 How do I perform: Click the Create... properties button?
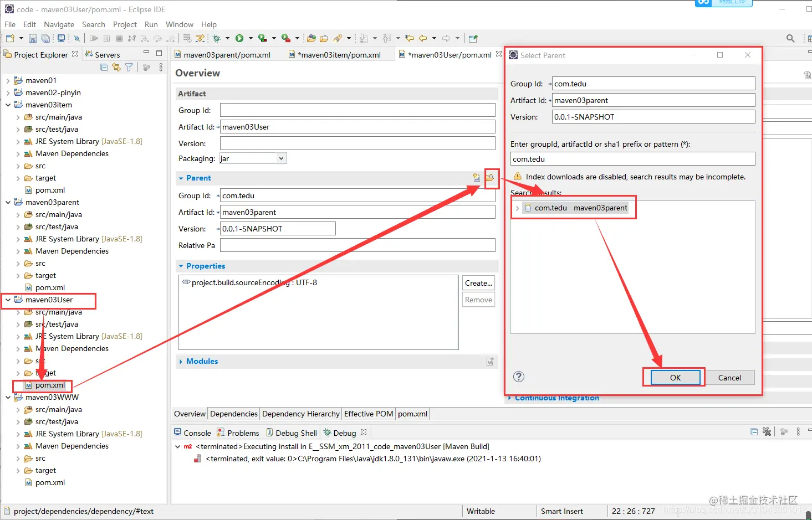(478, 283)
